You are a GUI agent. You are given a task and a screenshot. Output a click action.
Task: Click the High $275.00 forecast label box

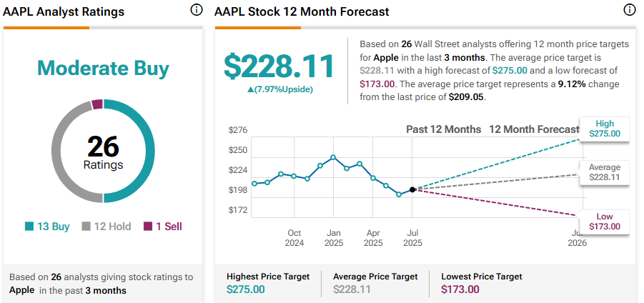tap(605, 128)
